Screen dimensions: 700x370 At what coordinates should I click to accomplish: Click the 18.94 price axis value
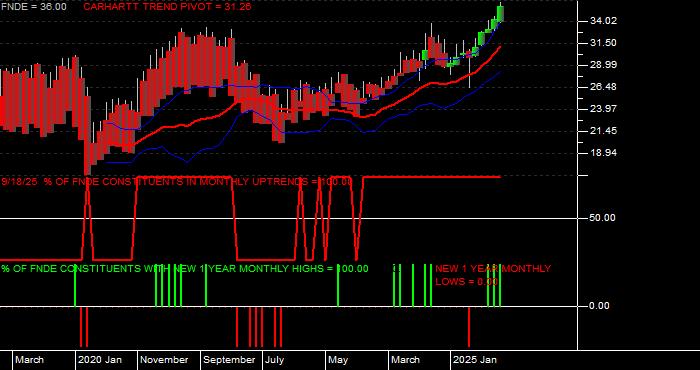[x=603, y=153]
